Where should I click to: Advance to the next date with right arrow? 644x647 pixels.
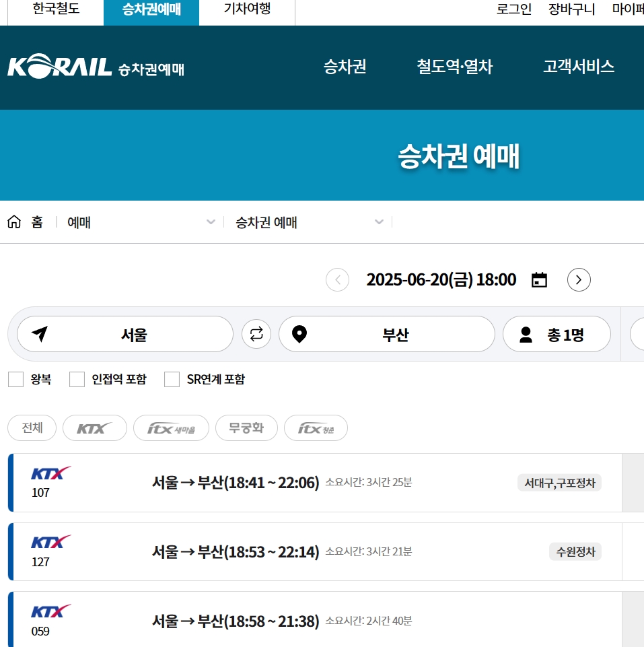(x=579, y=279)
